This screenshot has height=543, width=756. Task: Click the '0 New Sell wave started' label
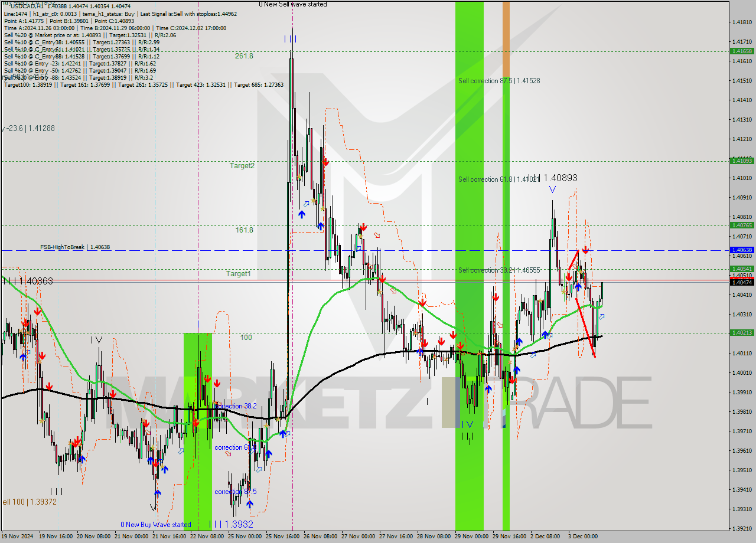click(x=294, y=4)
